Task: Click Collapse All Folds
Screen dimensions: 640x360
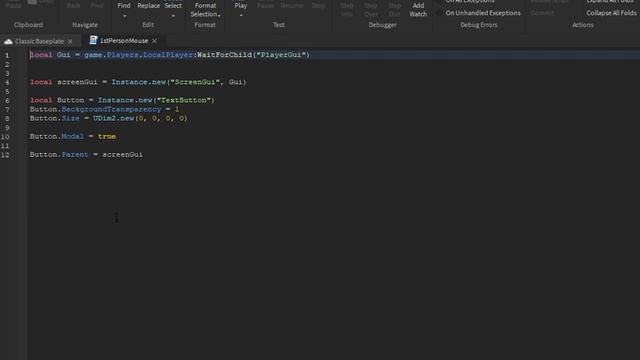Action: (611, 13)
